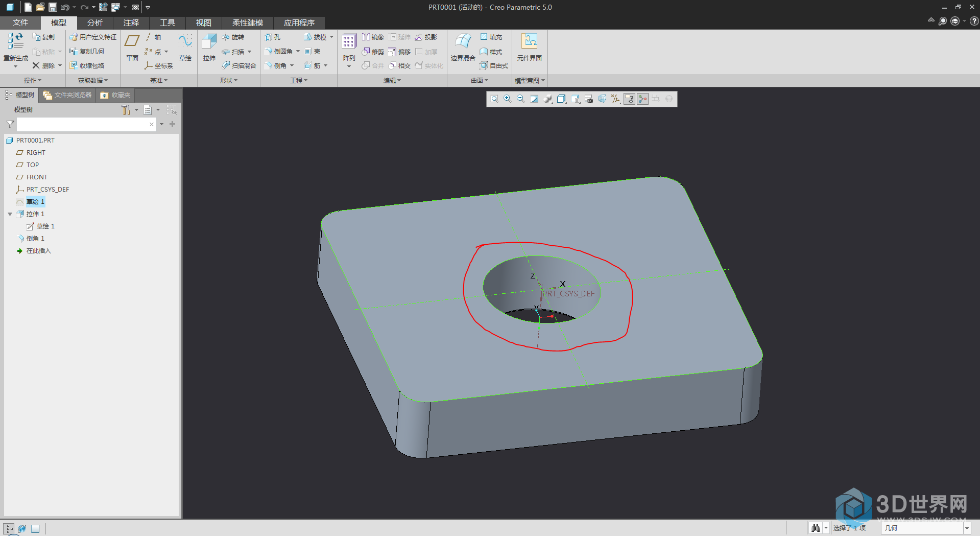Open the 收藏夹 panel tab
The image size is (980, 536).
click(x=116, y=95)
